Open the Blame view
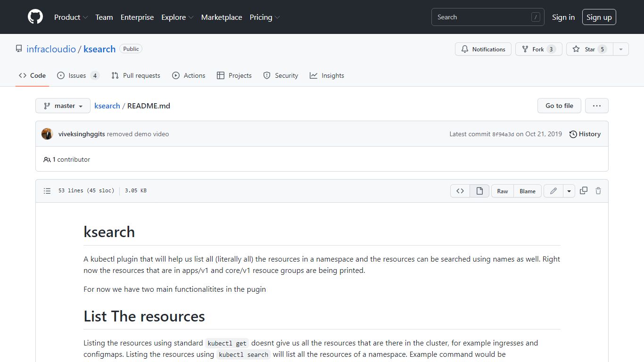 pyautogui.click(x=528, y=191)
